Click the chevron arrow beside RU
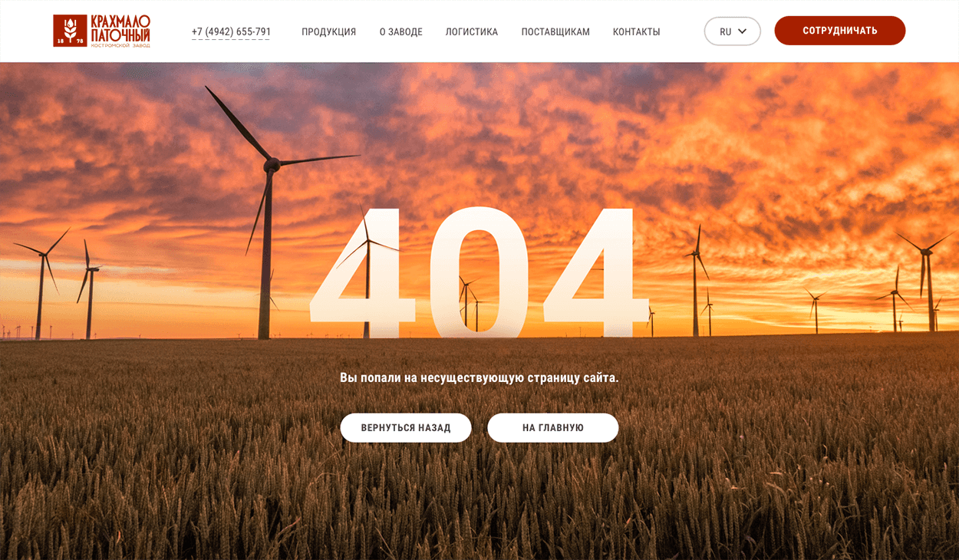Image resolution: width=959 pixels, height=560 pixels. (x=742, y=31)
